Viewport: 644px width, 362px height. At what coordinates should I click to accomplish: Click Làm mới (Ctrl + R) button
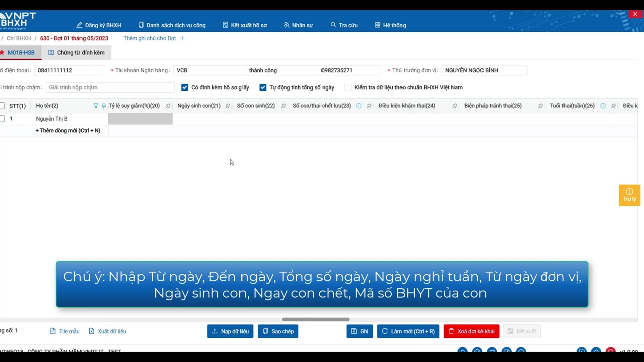click(x=408, y=331)
